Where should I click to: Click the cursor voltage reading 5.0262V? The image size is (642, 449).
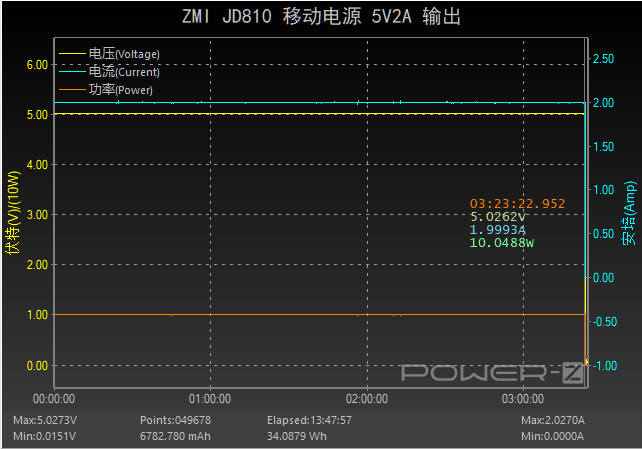point(497,217)
